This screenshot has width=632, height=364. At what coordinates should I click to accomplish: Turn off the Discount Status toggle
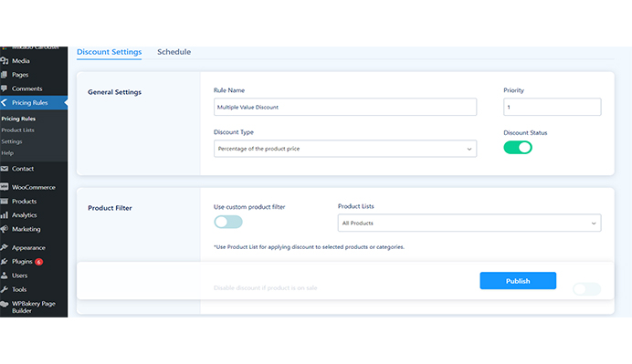point(518,148)
